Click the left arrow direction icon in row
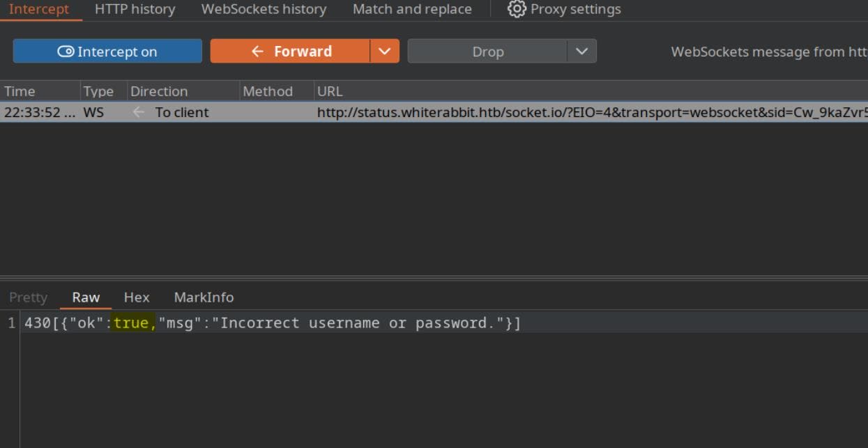 click(x=139, y=112)
